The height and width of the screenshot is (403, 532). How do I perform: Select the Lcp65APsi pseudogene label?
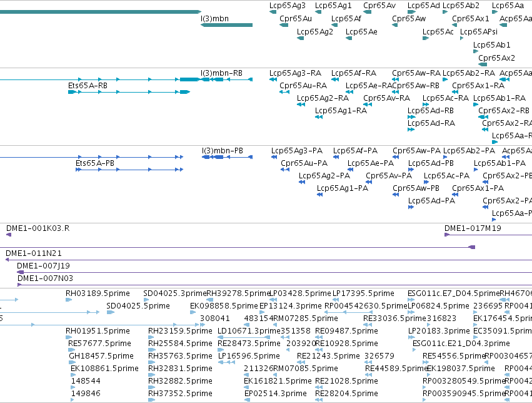(x=479, y=32)
